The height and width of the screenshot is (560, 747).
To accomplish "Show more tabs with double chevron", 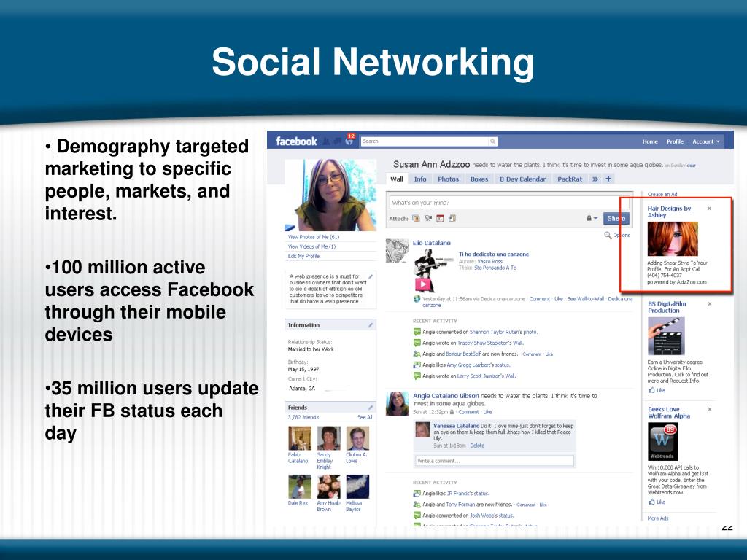I will click(595, 179).
